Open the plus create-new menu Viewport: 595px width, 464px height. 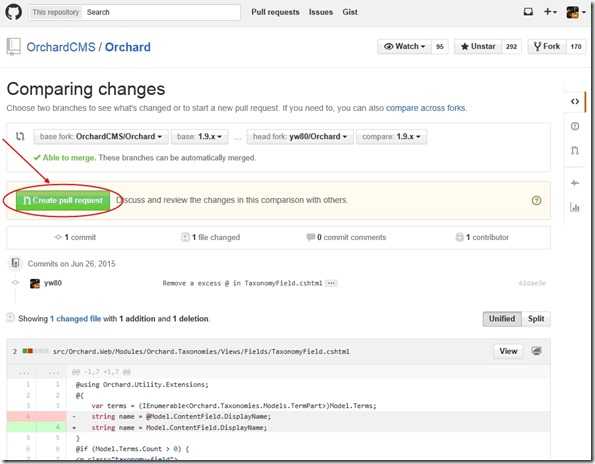[x=550, y=12]
